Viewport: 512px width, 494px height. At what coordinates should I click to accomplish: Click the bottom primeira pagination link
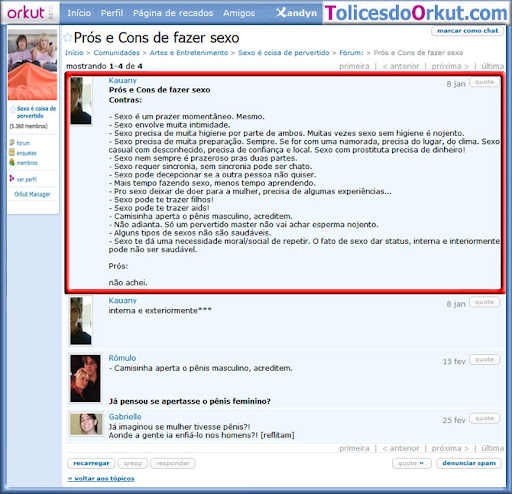[354, 448]
